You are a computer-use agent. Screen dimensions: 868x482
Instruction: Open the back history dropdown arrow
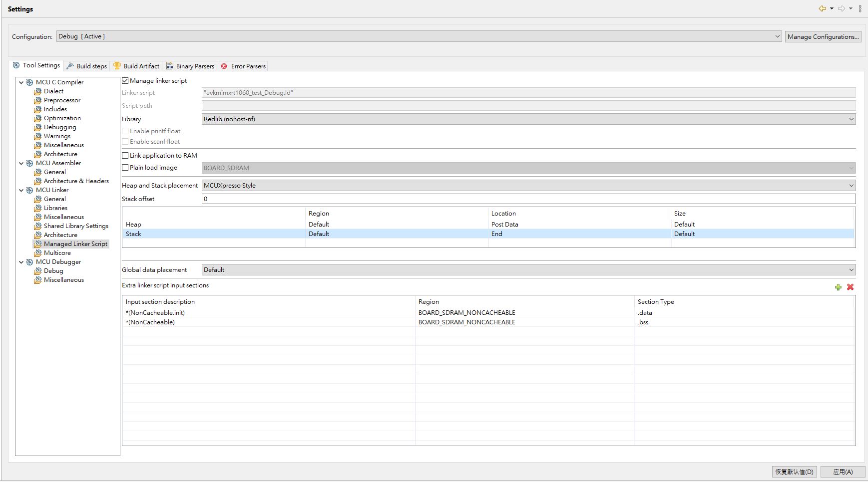(832, 8)
